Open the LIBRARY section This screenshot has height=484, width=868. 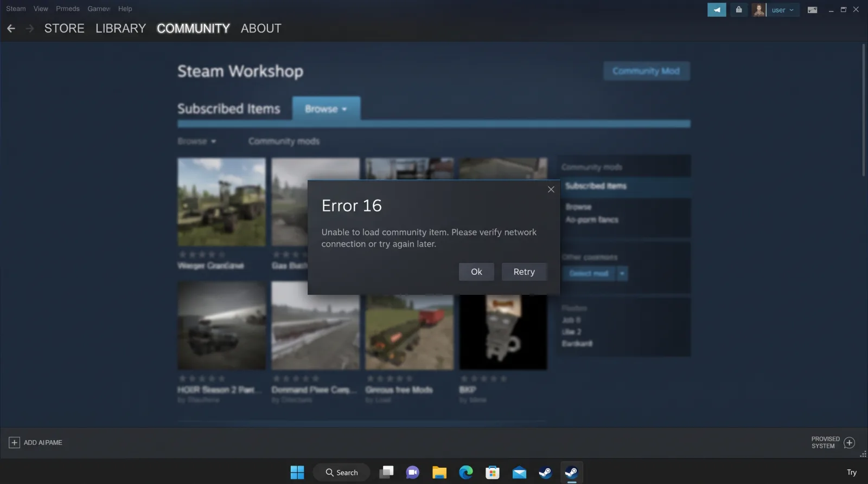point(120,28)
